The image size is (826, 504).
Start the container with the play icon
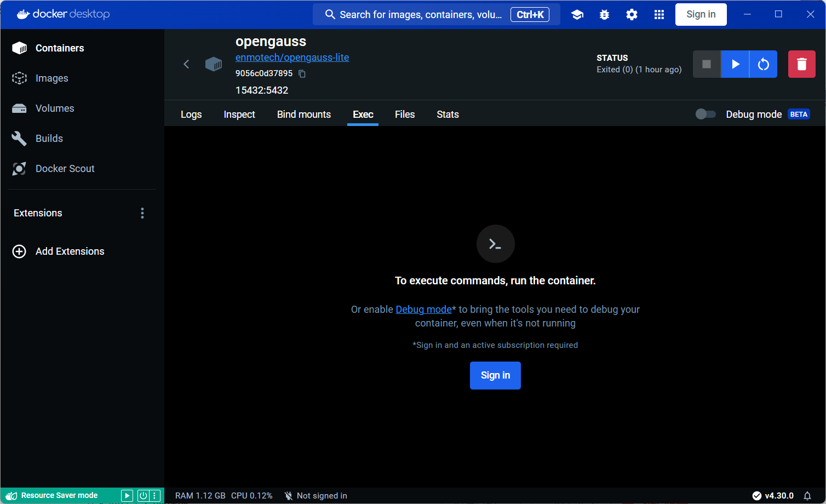735,64
